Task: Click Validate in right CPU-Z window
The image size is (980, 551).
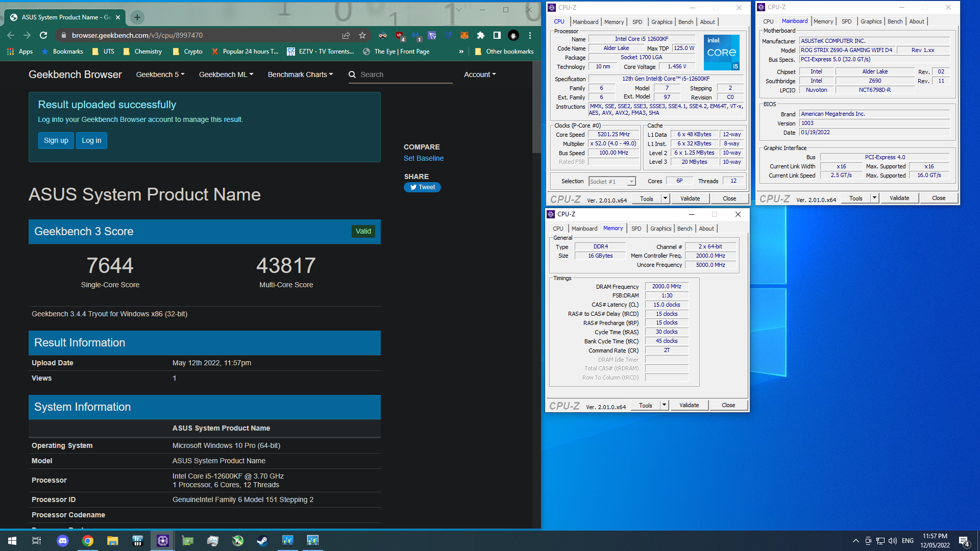Action: pyautogui.click(x=899, y=198)
